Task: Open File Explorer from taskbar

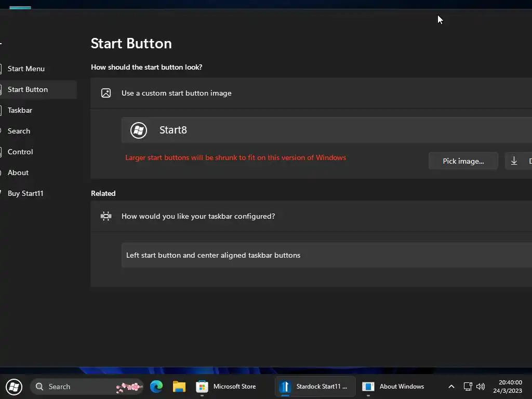Action: pos(179,387)
